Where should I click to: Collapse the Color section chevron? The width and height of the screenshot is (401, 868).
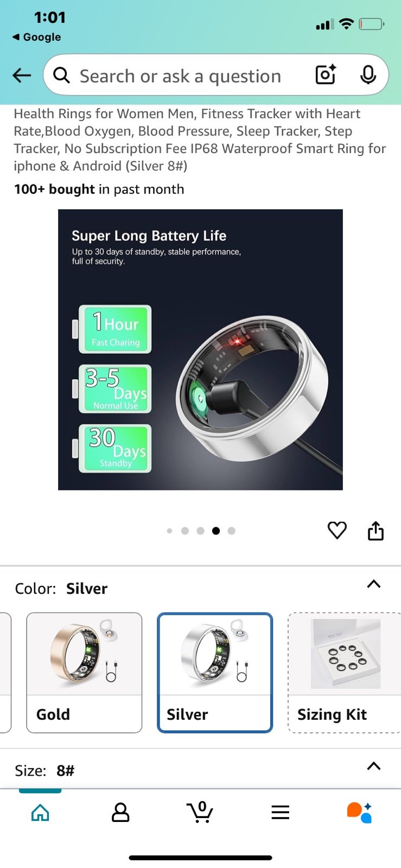(x=374, y=584)
